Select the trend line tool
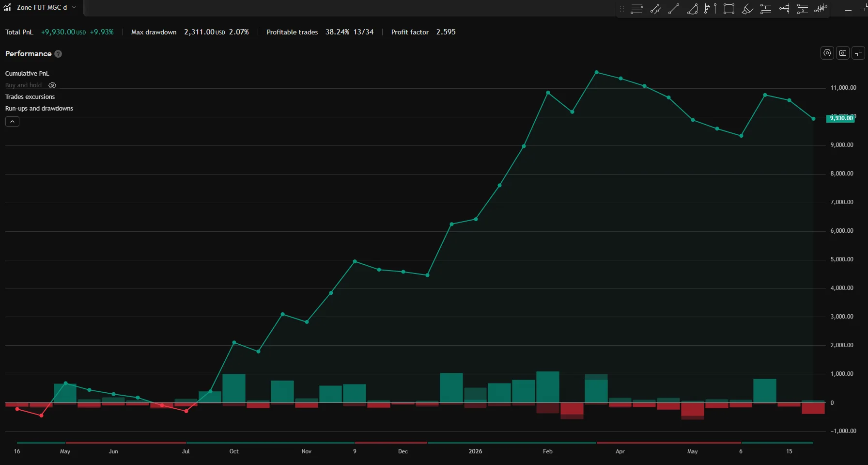 674,9
